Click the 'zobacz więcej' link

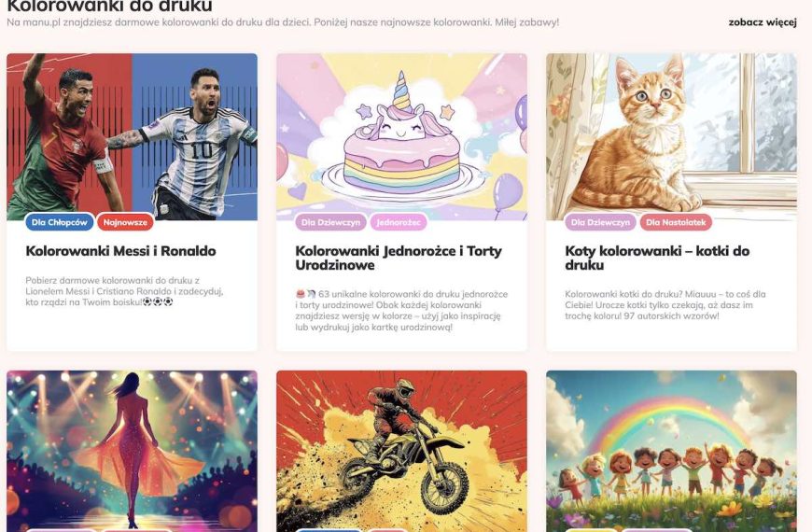click(x=762, y=22)
